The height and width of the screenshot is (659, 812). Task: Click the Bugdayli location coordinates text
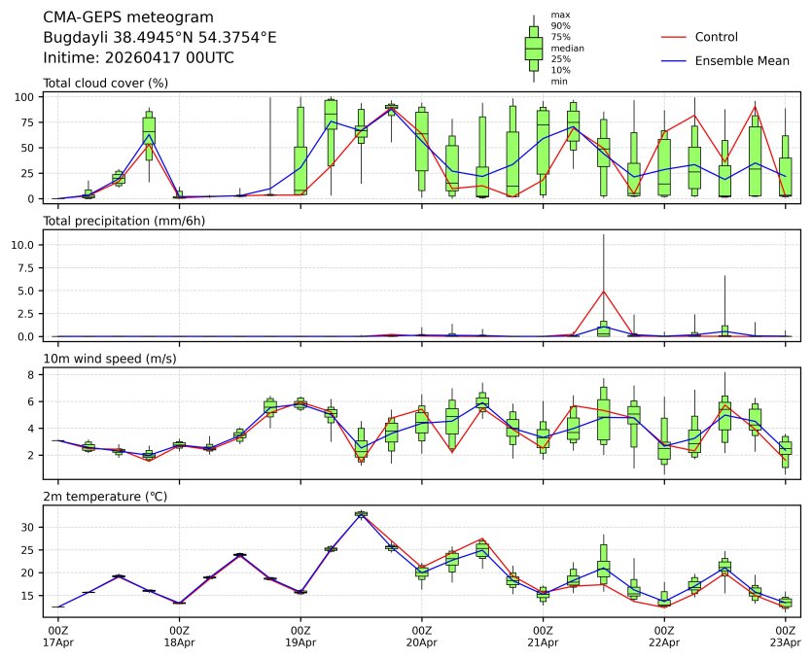point(159,38)
